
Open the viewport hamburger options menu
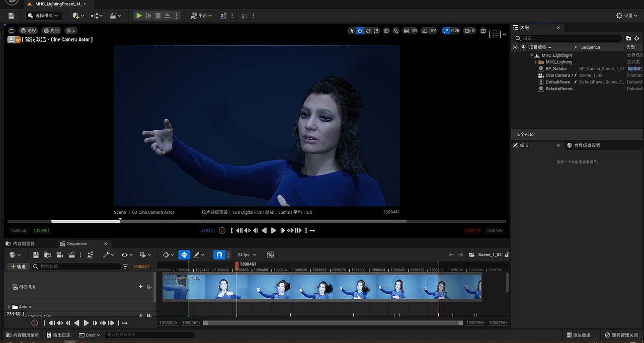(12, 31)
